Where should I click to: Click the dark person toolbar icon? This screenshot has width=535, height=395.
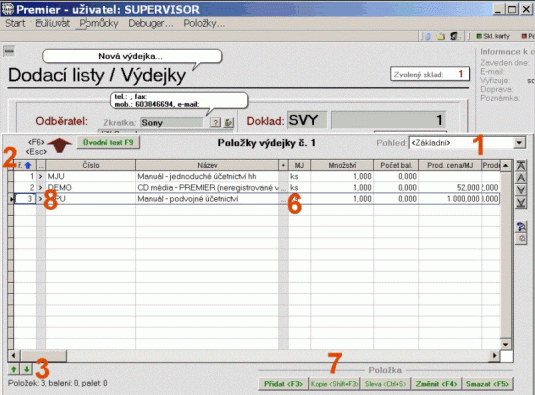[x=454, y=36]
